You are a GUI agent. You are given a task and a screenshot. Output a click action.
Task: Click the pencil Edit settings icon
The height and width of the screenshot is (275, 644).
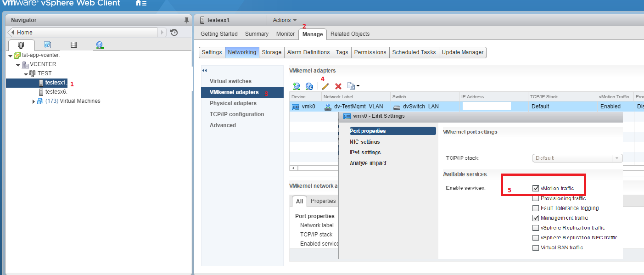325,86
